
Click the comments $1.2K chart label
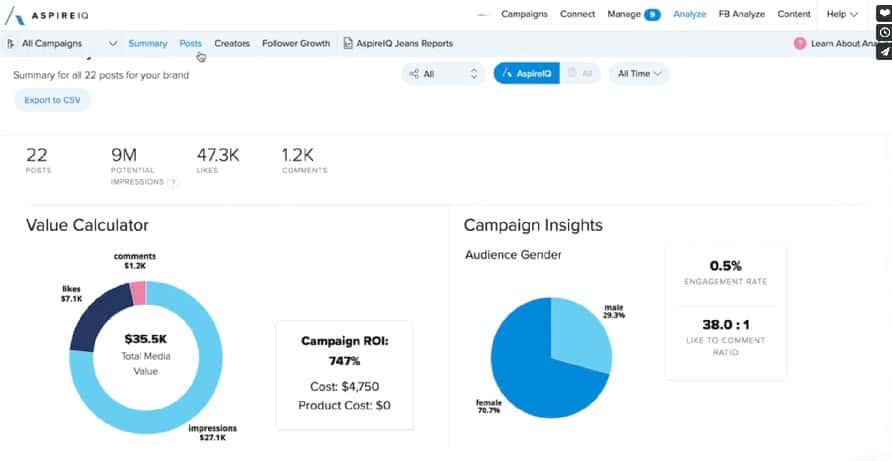click(x=135, y=261)
